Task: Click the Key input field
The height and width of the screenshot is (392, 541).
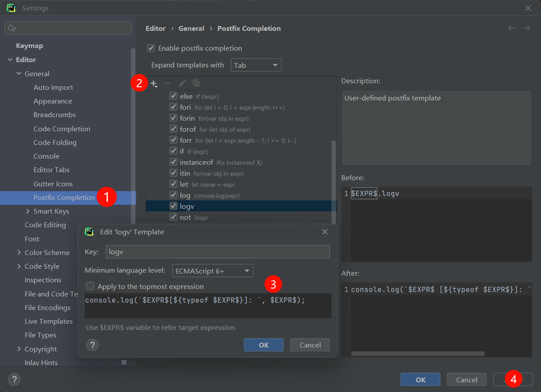Action: (217, 251)
